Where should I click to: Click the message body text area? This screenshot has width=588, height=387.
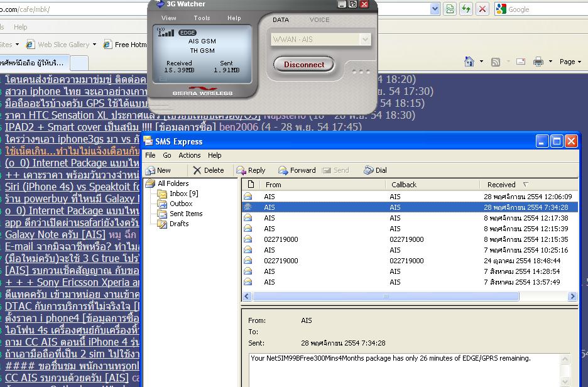[405, 370]
